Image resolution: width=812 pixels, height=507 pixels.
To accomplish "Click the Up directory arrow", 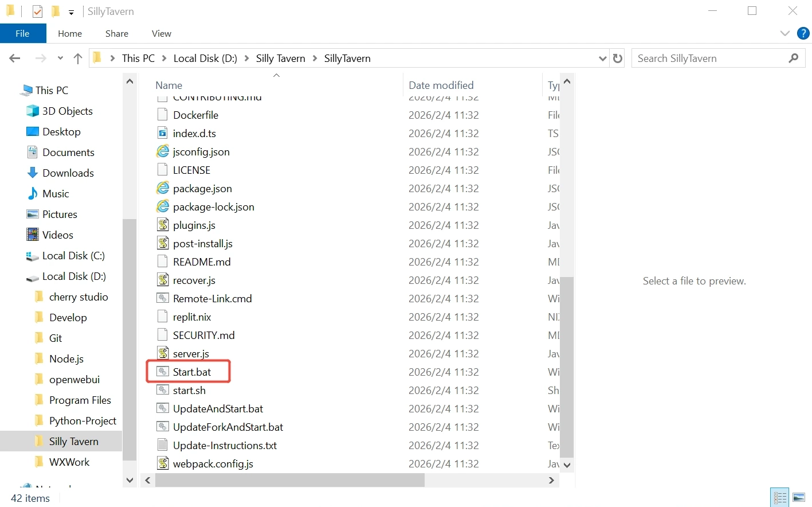I will pos(78,58).
